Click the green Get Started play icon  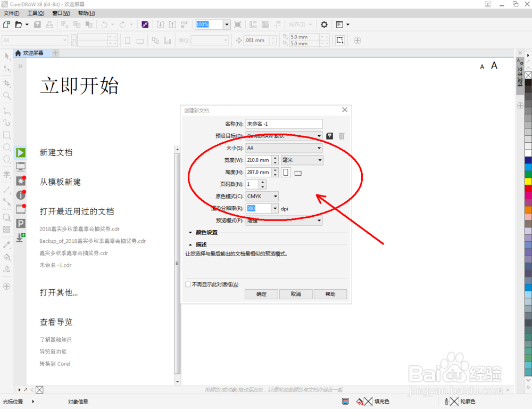click(x=21, y=152)
